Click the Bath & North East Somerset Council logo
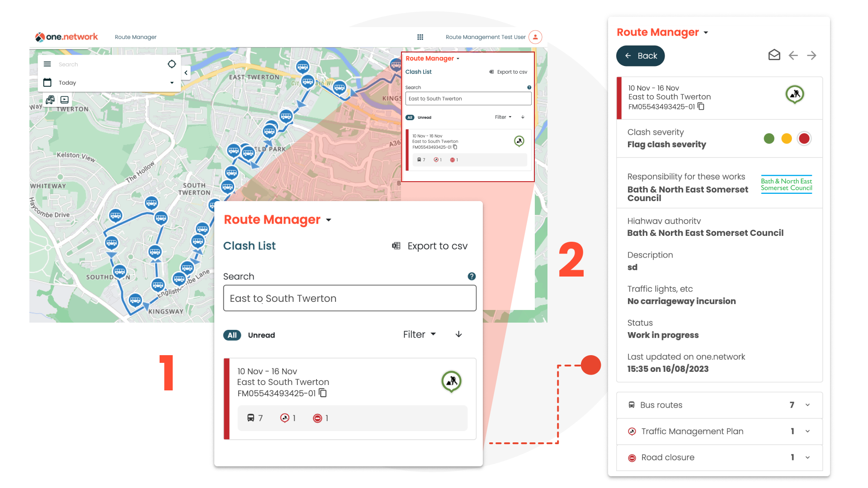Screen dimensions: 868x488 pyautogui.click(x=787, y=184)
